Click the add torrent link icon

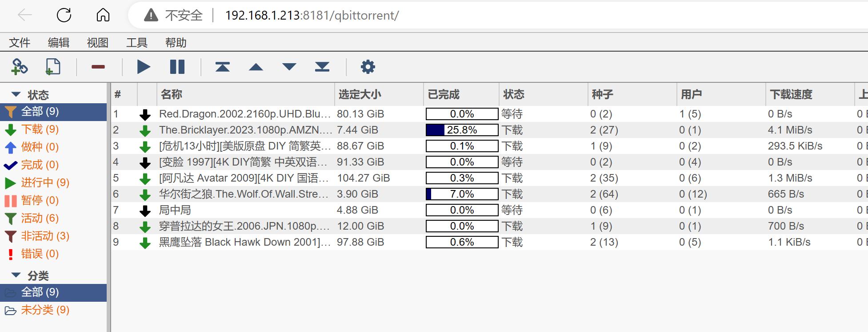point(19,67)
